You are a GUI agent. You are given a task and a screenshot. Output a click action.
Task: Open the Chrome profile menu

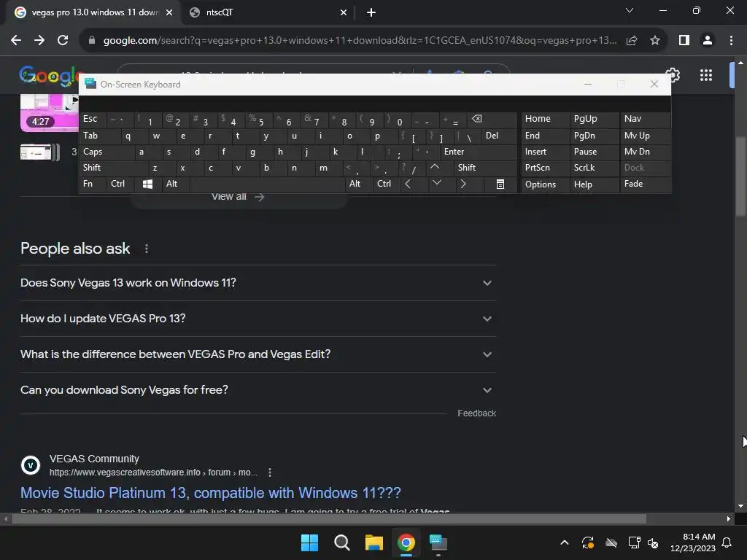708,41
